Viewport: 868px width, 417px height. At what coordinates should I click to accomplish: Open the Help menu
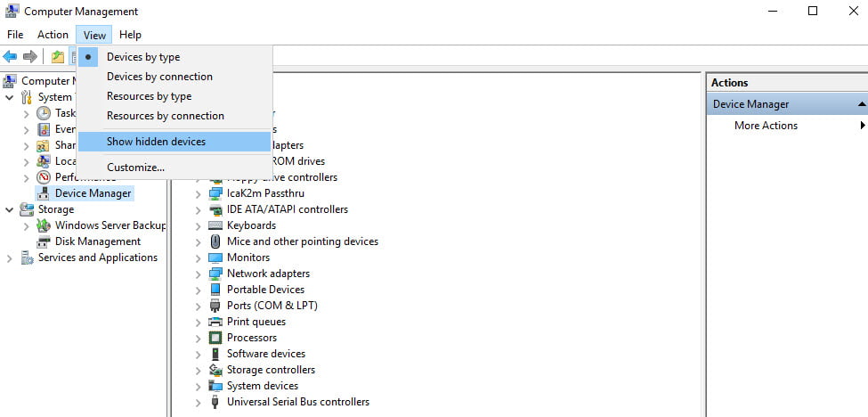coord(130,35)
